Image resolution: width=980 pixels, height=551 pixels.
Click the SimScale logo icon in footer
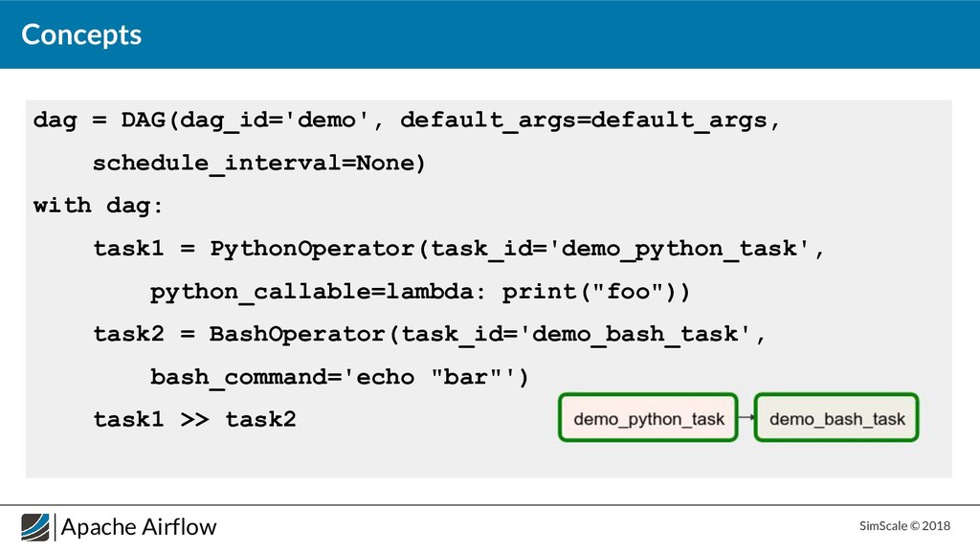tap(35, 527)
